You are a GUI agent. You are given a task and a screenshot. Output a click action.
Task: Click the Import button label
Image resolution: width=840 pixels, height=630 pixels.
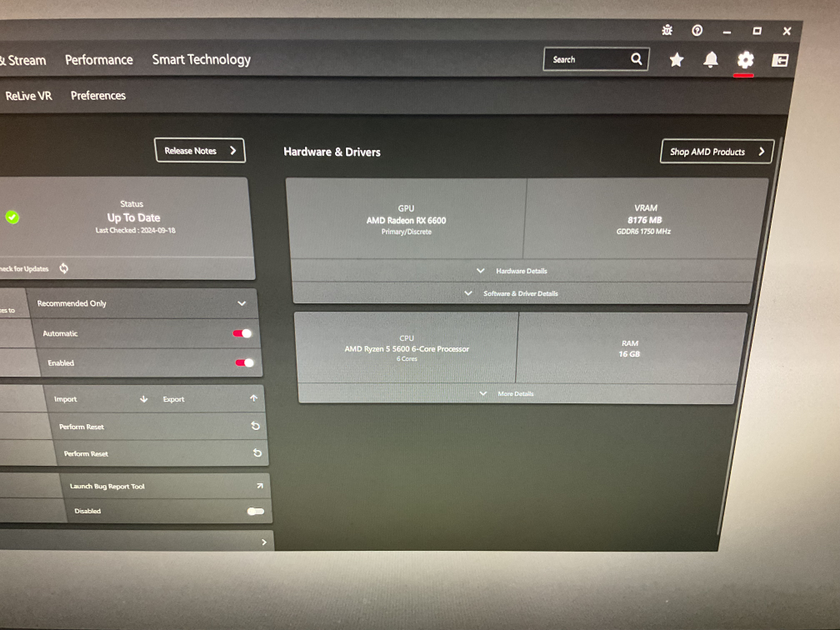tap(65, 399)
